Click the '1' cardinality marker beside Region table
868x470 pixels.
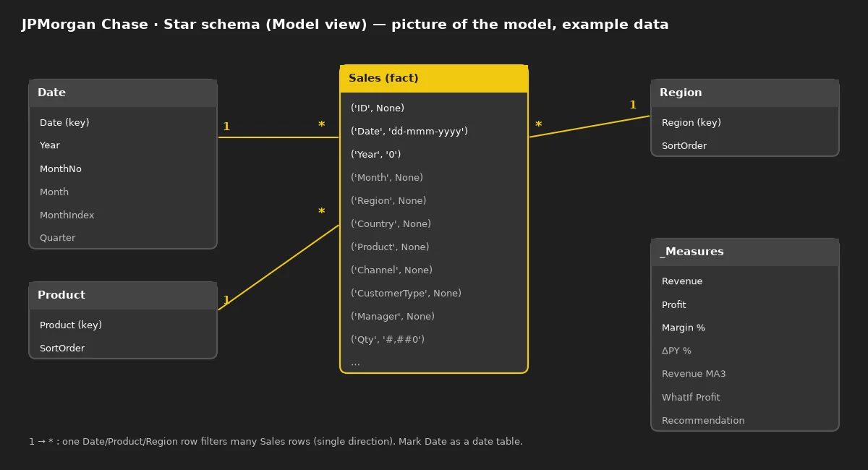tap(633, 105)
